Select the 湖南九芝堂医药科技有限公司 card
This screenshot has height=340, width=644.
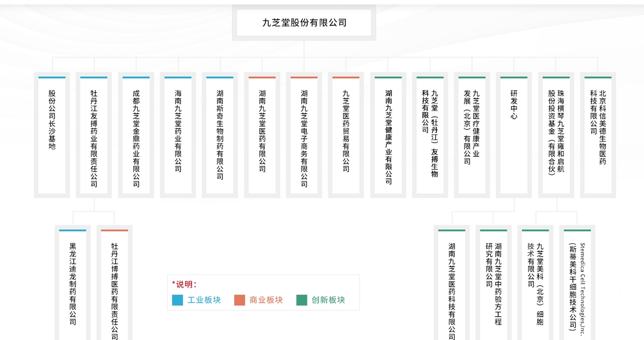coord(451,283)
